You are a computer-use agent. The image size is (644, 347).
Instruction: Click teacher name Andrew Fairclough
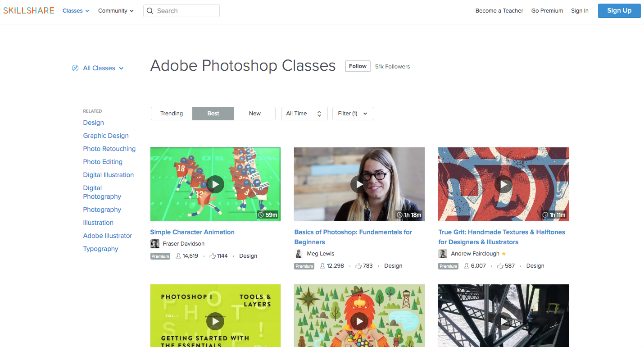(x=475, y=254)
